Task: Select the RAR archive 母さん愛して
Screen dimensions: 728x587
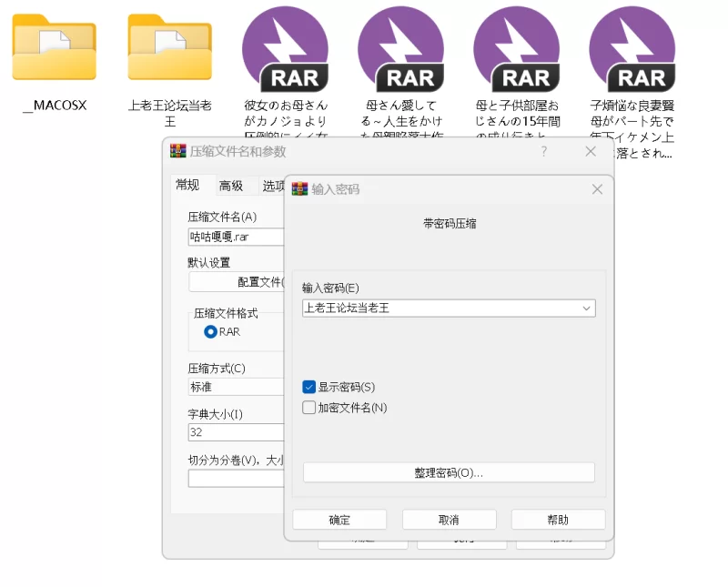Action: 400,49
